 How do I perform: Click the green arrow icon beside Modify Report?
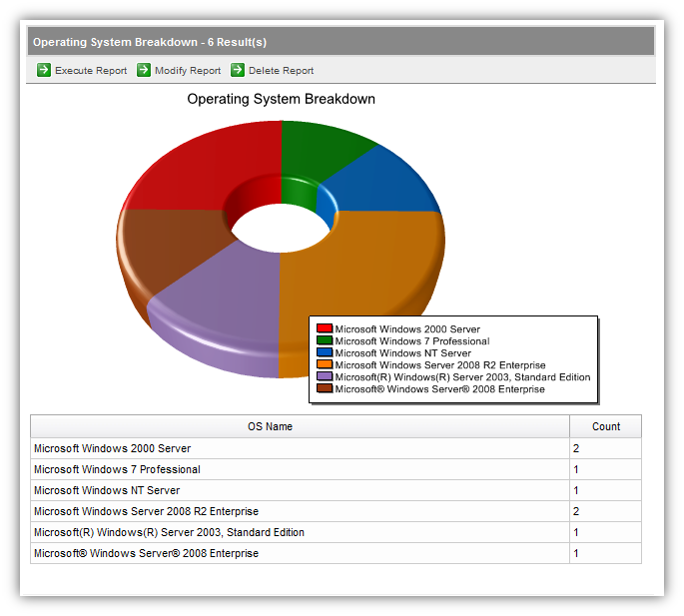point(144,70)
